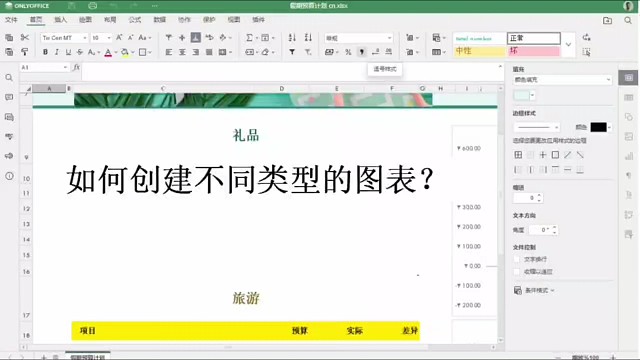640x360 pixels.
Task: Click the Clear filter icon
Action: [x=308, y=52]
